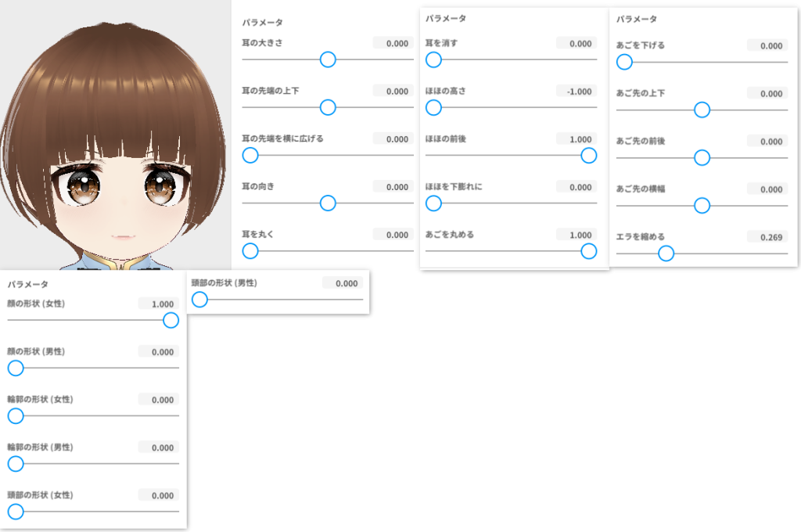The height and width of the screenshot is (532, 801).
Task: Click the エラを縮める value field showing 0.269
Action: [x=767, y=237]
